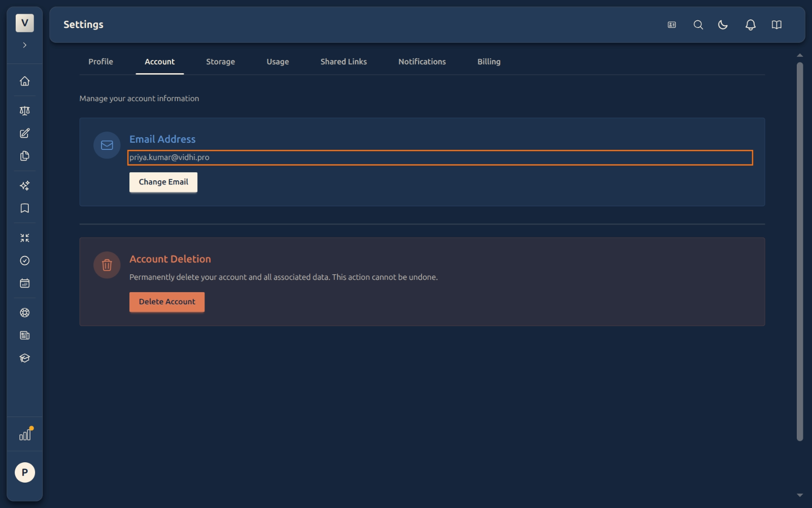Open the Shared Links tab

[344, 61]
